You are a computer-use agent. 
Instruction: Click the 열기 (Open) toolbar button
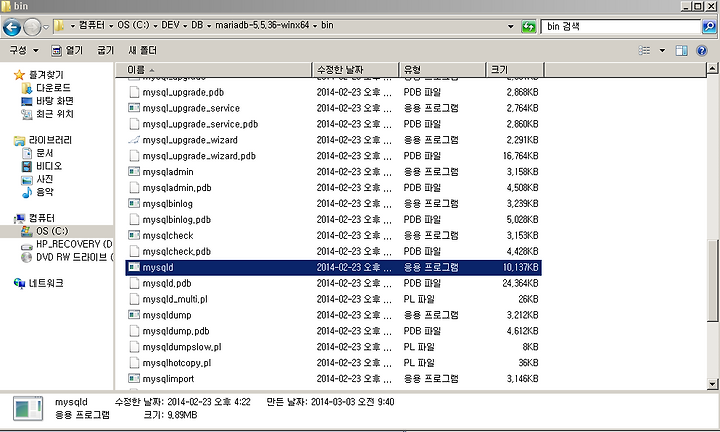tap(67, 50)
